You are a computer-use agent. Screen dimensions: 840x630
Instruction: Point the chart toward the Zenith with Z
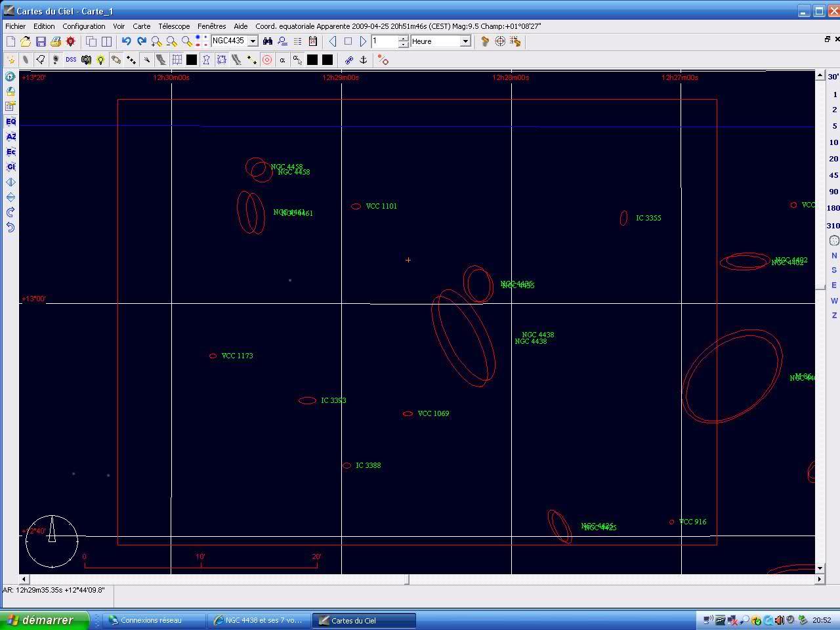(834, 316)
